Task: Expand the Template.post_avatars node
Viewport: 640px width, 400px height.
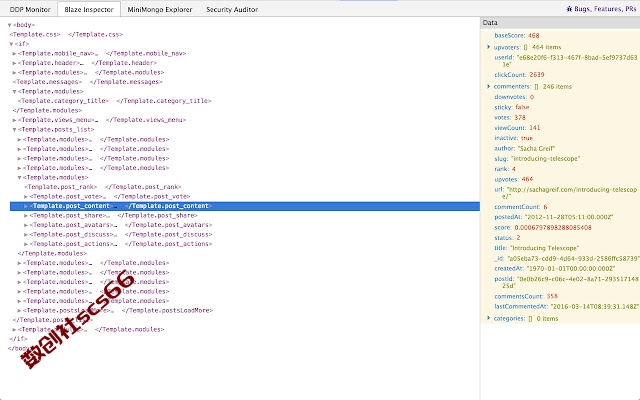Action: [x=26, y=225]
